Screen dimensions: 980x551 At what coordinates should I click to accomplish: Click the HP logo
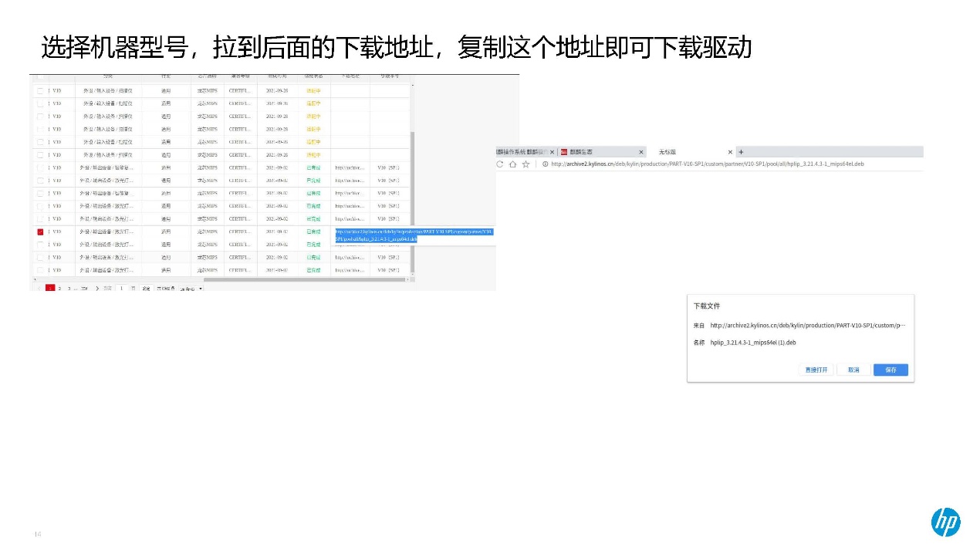[945, 522]
